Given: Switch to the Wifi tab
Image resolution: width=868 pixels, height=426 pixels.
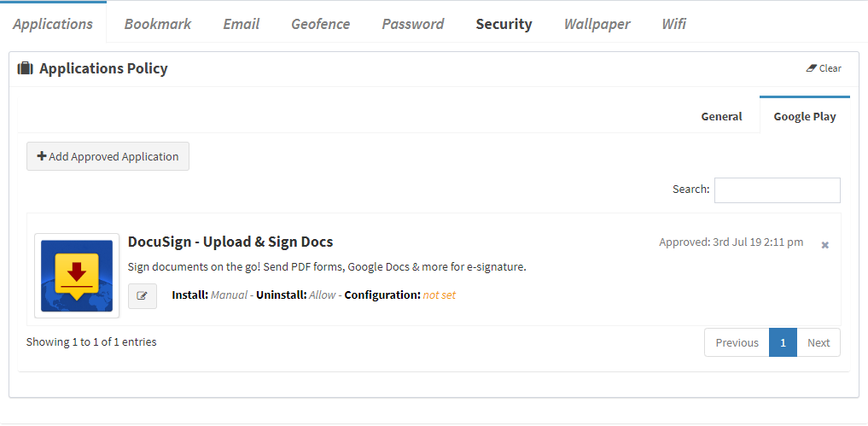Looking at the screenshot, I should (673, 24).
